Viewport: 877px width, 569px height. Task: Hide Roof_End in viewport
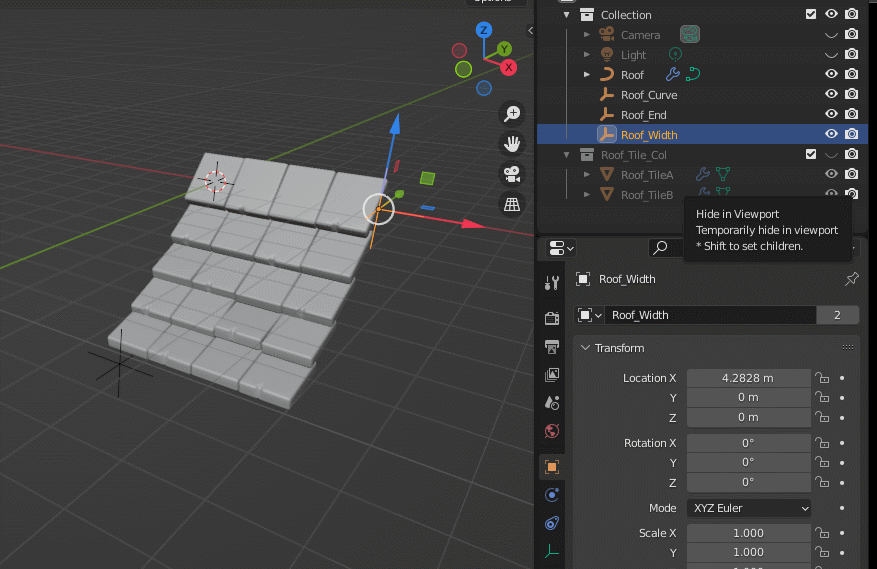pyautogui.click(x=832, y=114)
